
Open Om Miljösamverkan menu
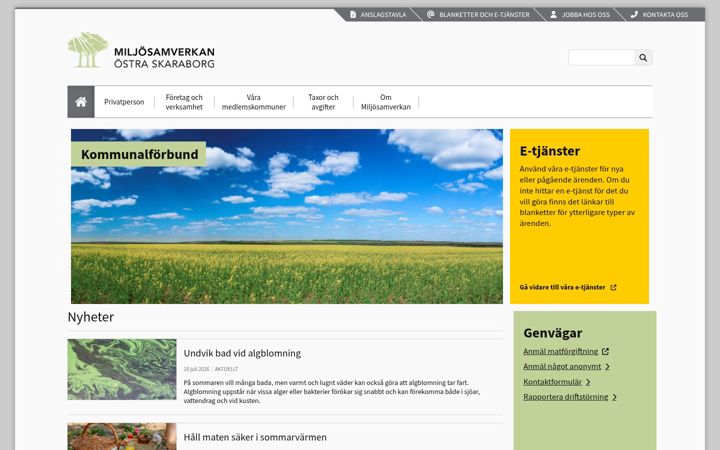(386, 102)
